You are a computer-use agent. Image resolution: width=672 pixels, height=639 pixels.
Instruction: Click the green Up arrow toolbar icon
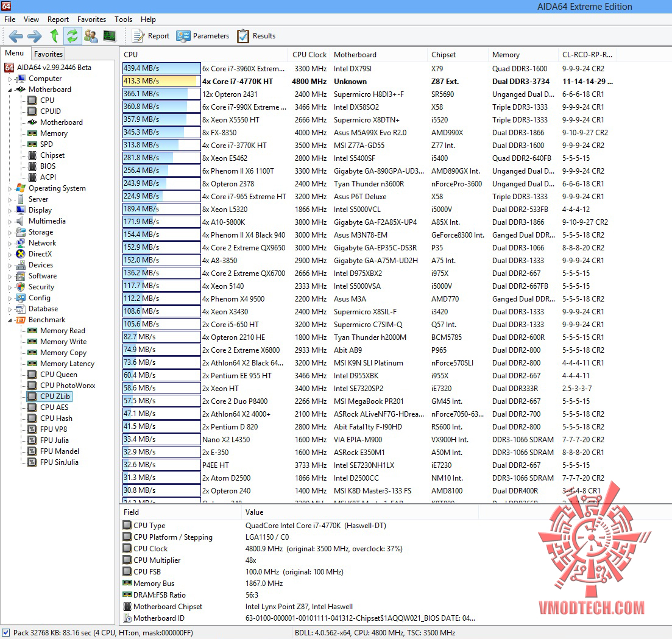(x=54, y=35)
